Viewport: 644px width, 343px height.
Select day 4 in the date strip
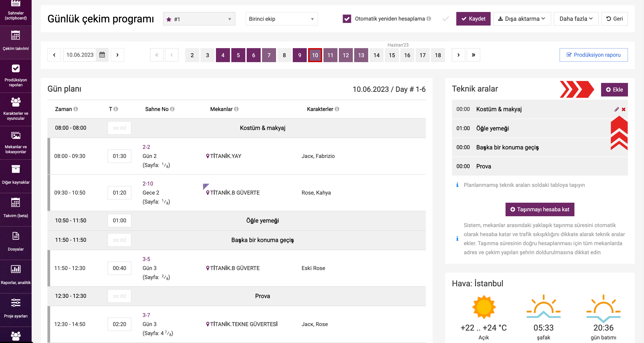pyautogui.click(x=223, y=55)
